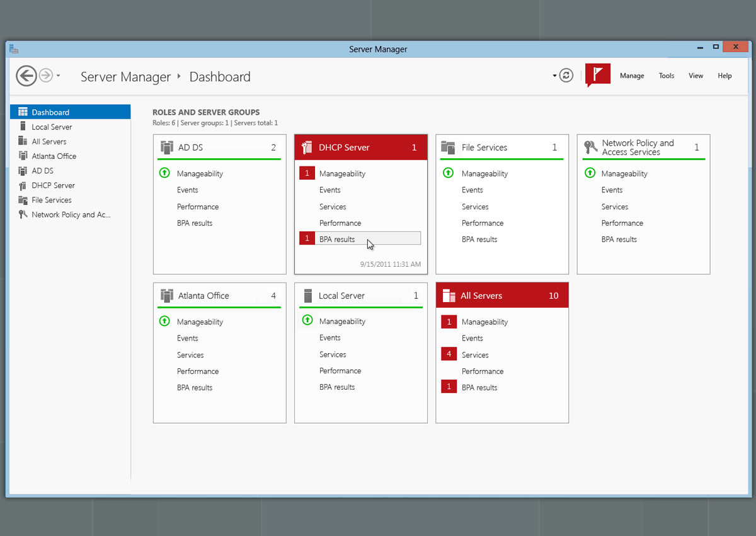Click green manageability icon in File Services tile

[448, 173]
